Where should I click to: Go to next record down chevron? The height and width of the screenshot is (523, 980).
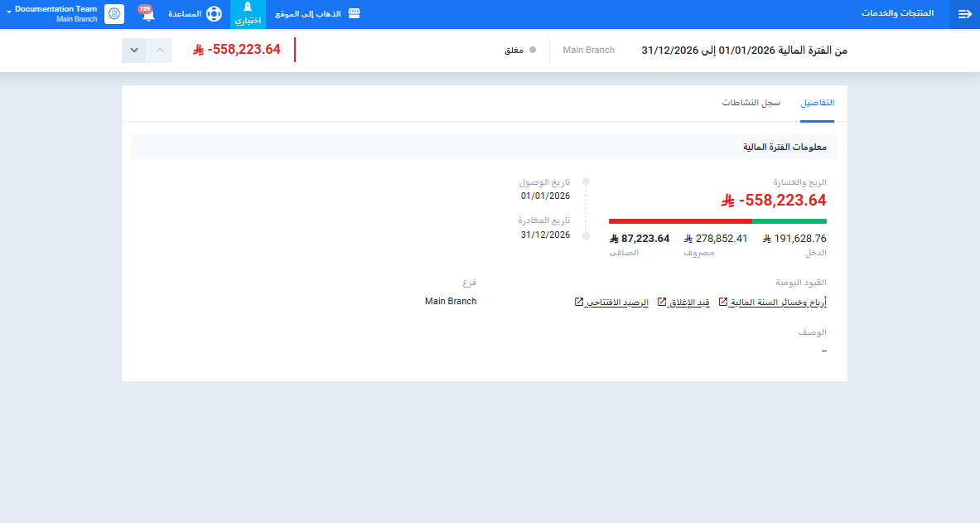click(134, 50)
